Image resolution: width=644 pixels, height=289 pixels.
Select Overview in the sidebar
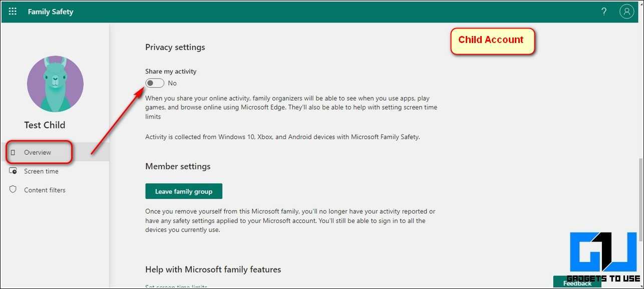(x=38, y=152)
